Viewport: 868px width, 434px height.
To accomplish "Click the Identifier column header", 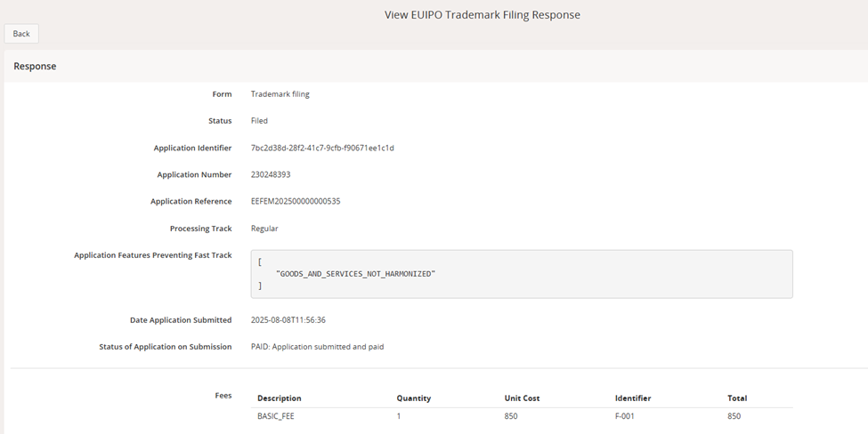I will pos(633,398).
